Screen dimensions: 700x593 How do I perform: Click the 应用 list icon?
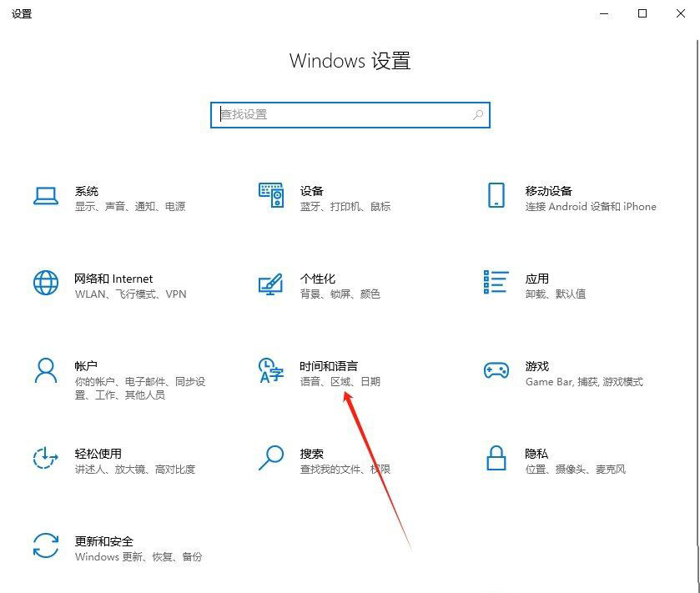pyautogui.click(x=496, y=282)
